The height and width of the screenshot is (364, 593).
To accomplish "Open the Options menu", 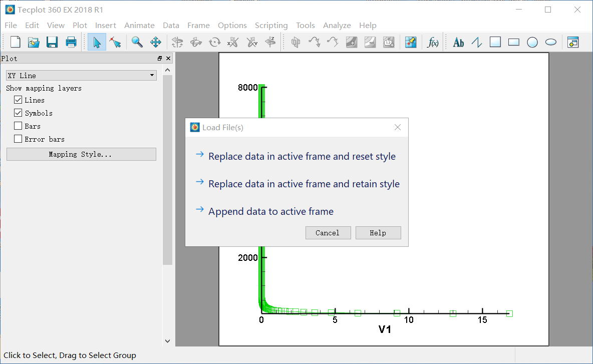I will 232,26.
